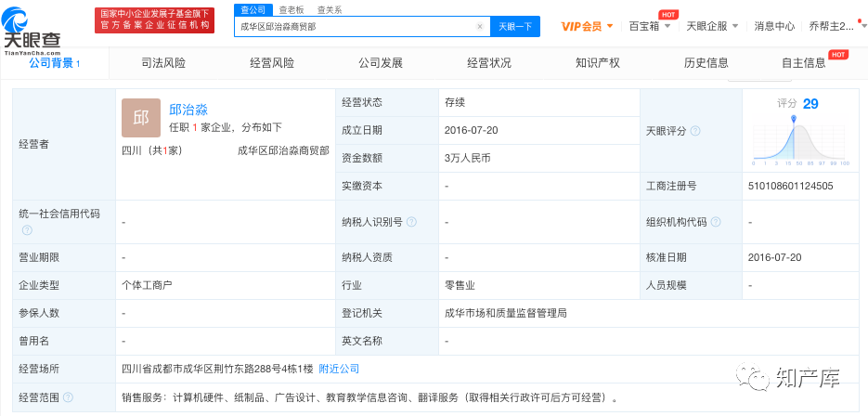Switch to the 司法风险 tab
The width and height of the screenshot is (868, 416).
pyautogui.click(x=163, y=63)
